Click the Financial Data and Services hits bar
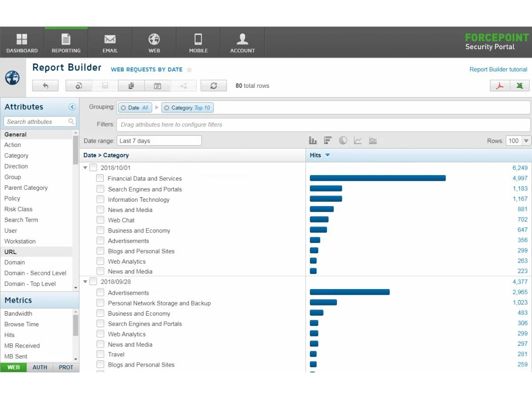532x399 pixels. click(378, 178)
